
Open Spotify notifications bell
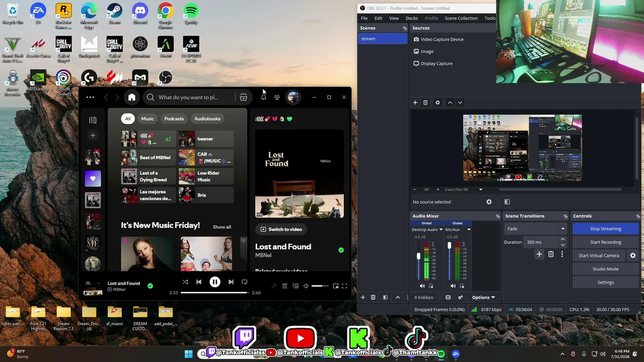tap(264, 97)
